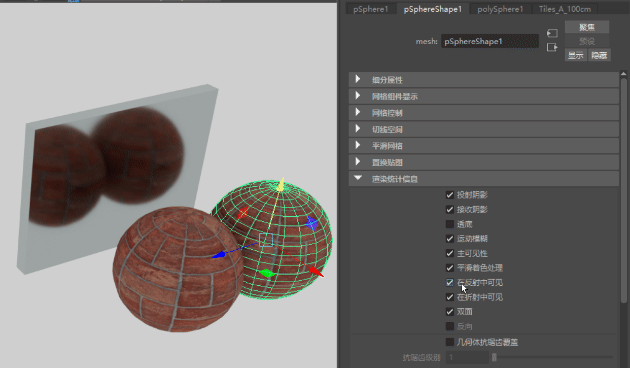Click the 隐藏 (Hide) button

[x=599, y=55]
